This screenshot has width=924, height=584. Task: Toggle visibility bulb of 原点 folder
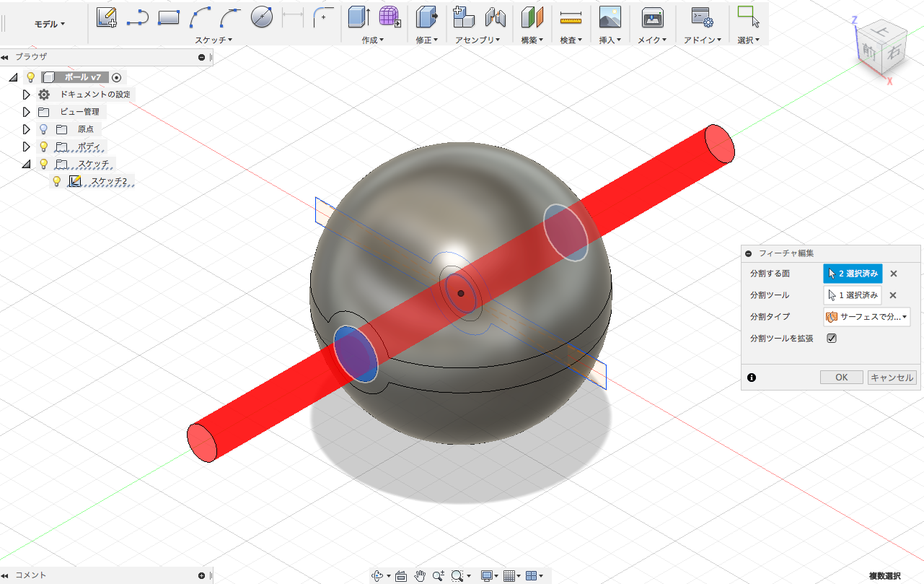pyautogui.click(x=43, y=129)
